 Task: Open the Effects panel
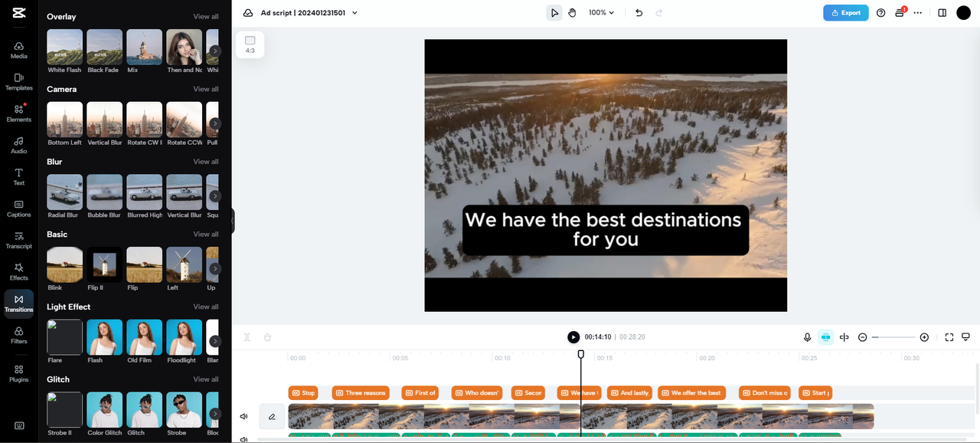tap(19, 272)
